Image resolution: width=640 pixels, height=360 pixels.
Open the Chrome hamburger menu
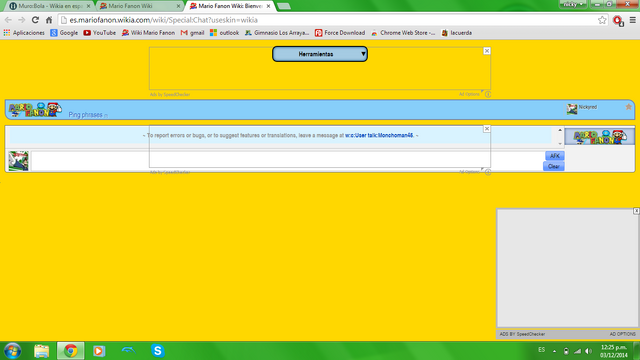pyautogui.click(x=633, y=20)
